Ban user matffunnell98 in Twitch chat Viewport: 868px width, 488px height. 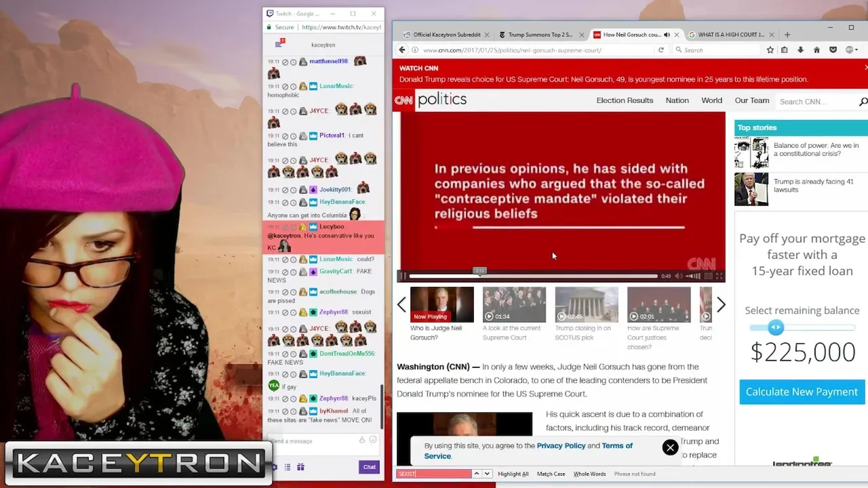point(285,62)
